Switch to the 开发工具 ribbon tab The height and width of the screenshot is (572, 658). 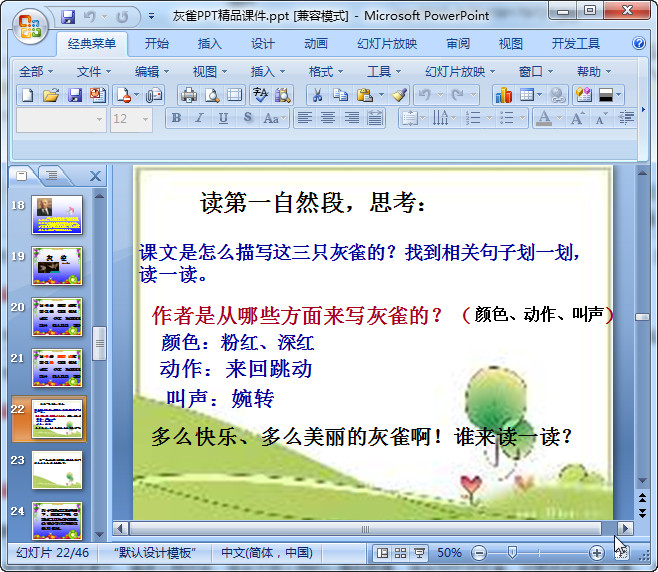point(576,44)
